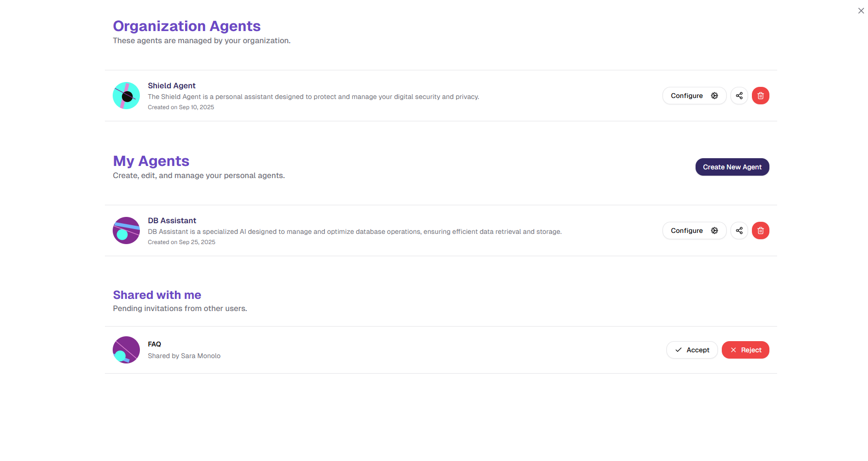Click the Organization Agents heading
The image size is (868, 461).
tap(187, 26)
